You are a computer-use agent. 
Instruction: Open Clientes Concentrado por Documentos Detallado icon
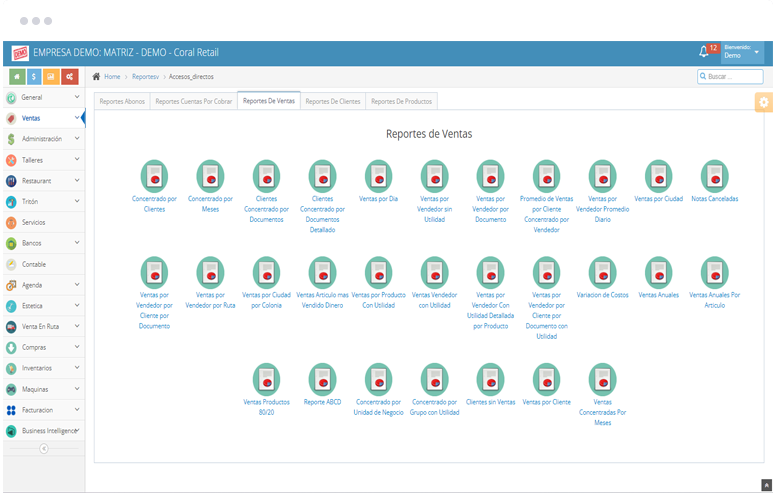(322, 176)
